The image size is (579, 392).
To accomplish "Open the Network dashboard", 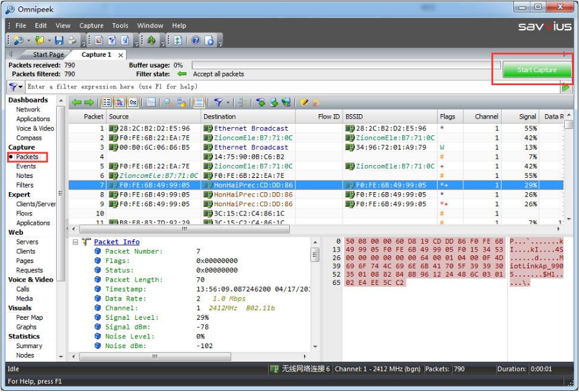I will [28, 110].
